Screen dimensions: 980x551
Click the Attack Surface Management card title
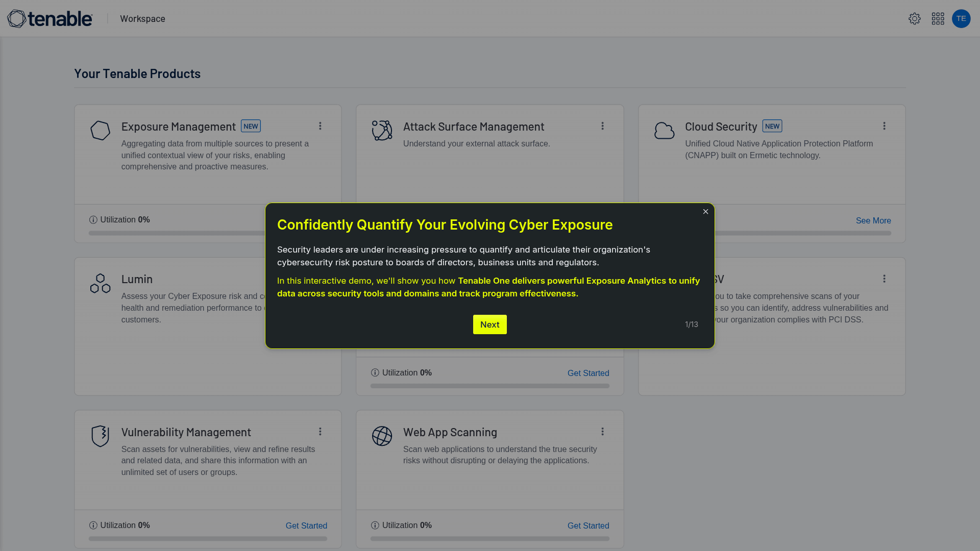coord(473,127)
